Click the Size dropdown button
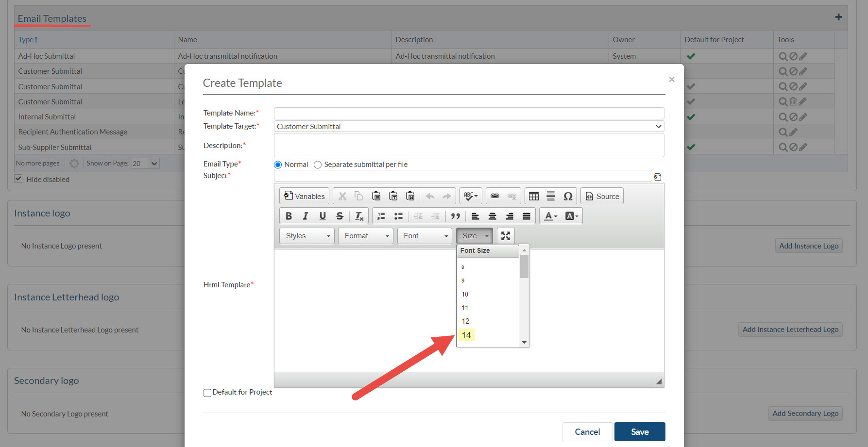This screenshot has height=447, width=868. [x=475, y=236]
